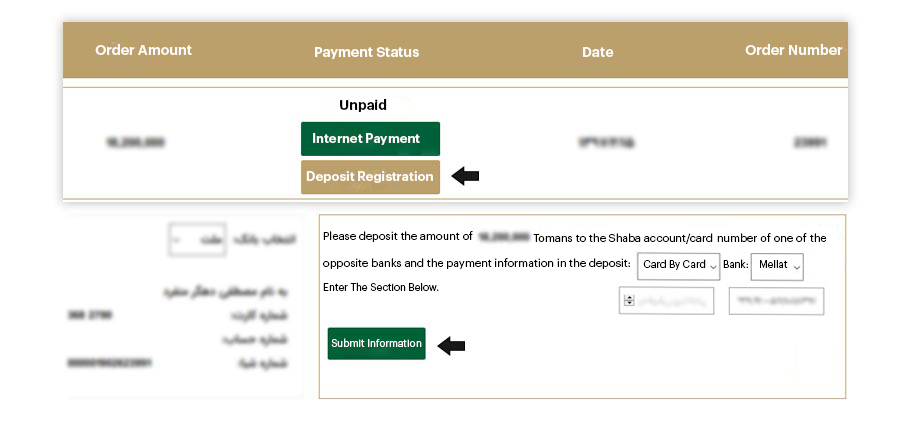Expand the Card By Card payment type dropdown
The image size is (912, 426).
pos(678,266)
